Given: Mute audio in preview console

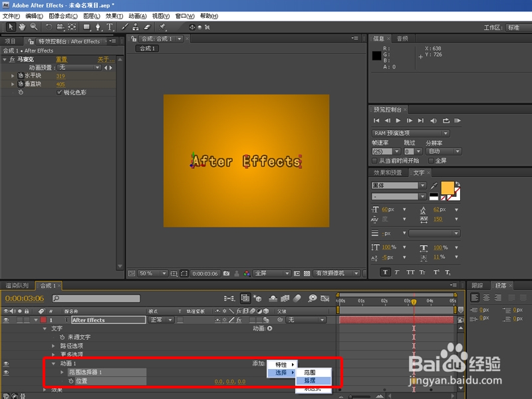Looking at the screenshot, I should click(434, 120).
